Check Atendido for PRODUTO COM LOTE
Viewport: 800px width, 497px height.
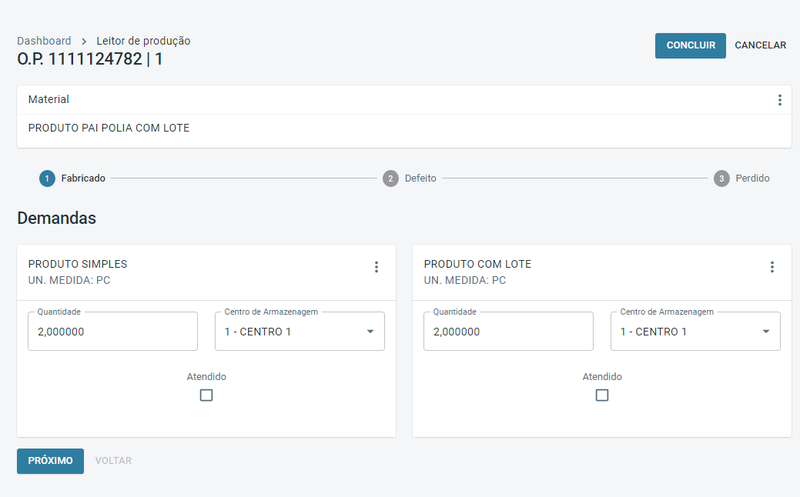[x=602, y=395]
